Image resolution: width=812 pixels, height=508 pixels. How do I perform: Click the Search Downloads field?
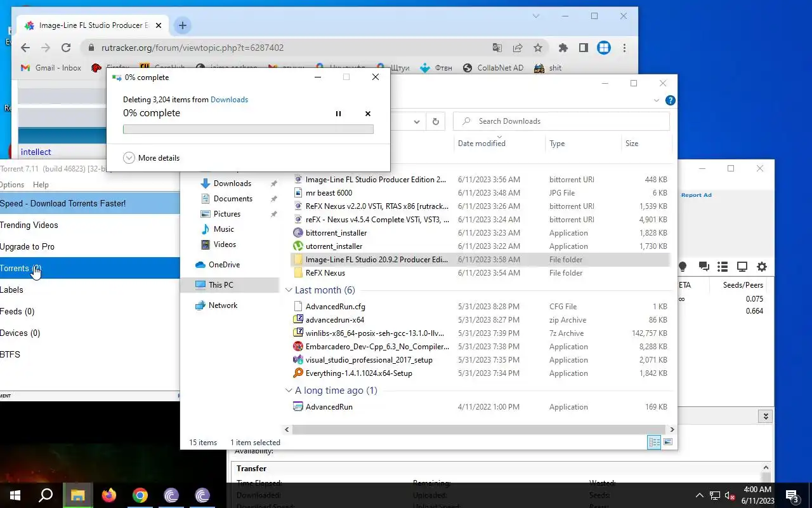(x=561, y=121)
